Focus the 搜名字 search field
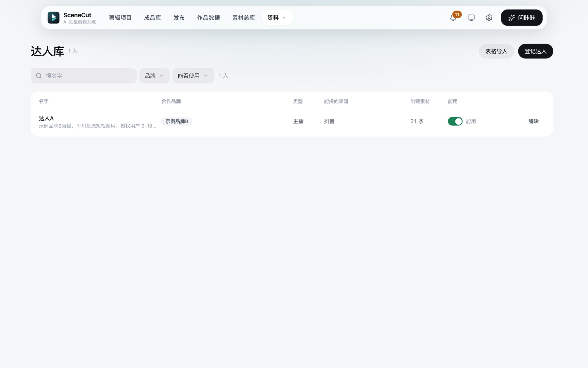This screenshot has width=588, height=368. 84,76
